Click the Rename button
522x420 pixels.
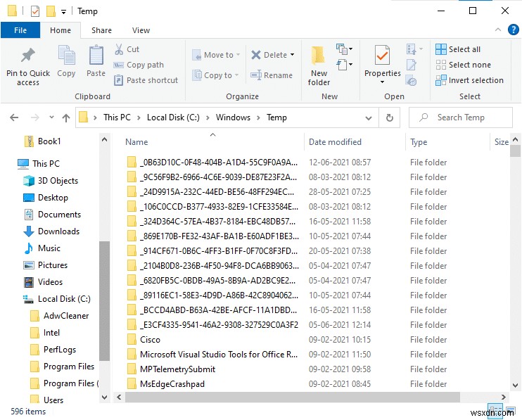(x=272, y=75)
